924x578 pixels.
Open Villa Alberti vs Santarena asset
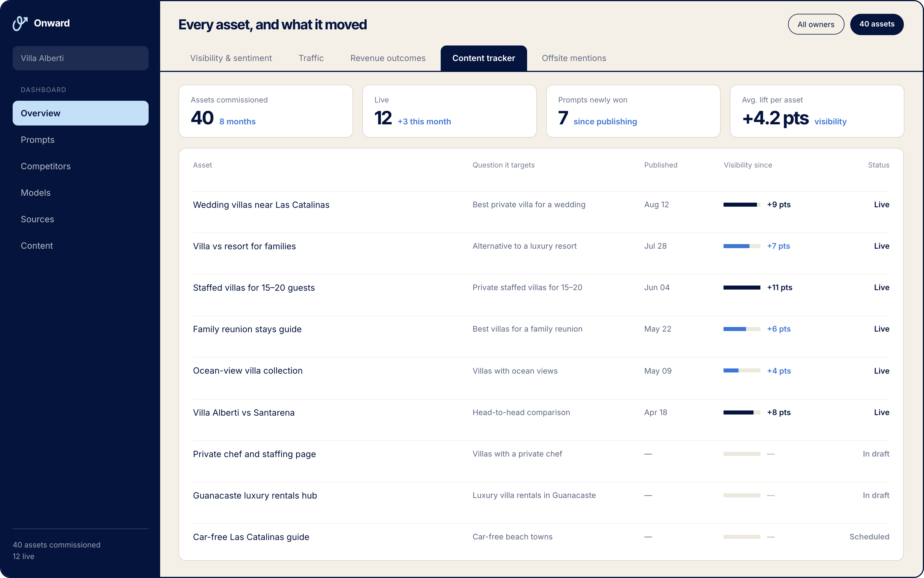pos(244,413)
